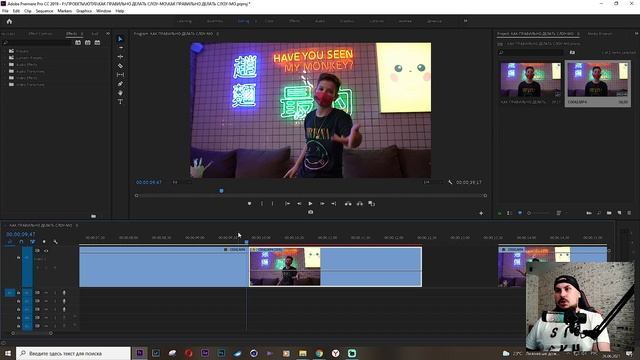The width and height of the screenshot is (640, 360).
Task: Step back one frame
Action: tap(299, 204)
